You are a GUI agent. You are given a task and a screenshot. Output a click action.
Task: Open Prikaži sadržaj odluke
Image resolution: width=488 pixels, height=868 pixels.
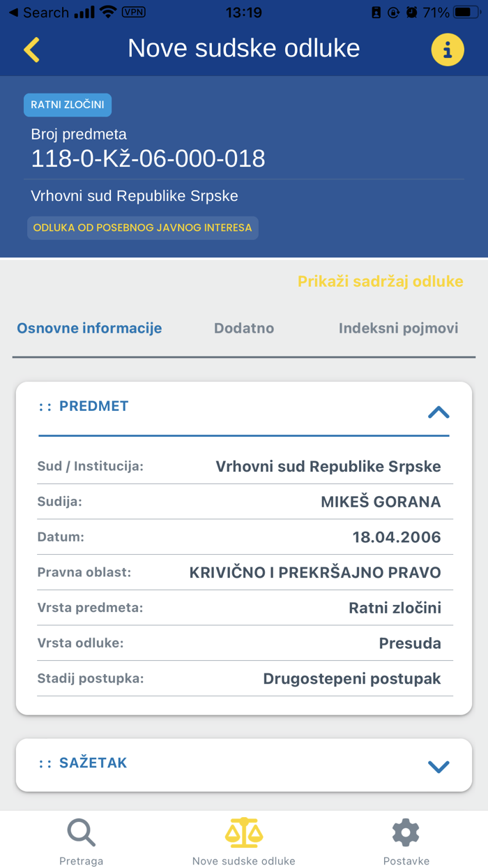tap(381, 282)
